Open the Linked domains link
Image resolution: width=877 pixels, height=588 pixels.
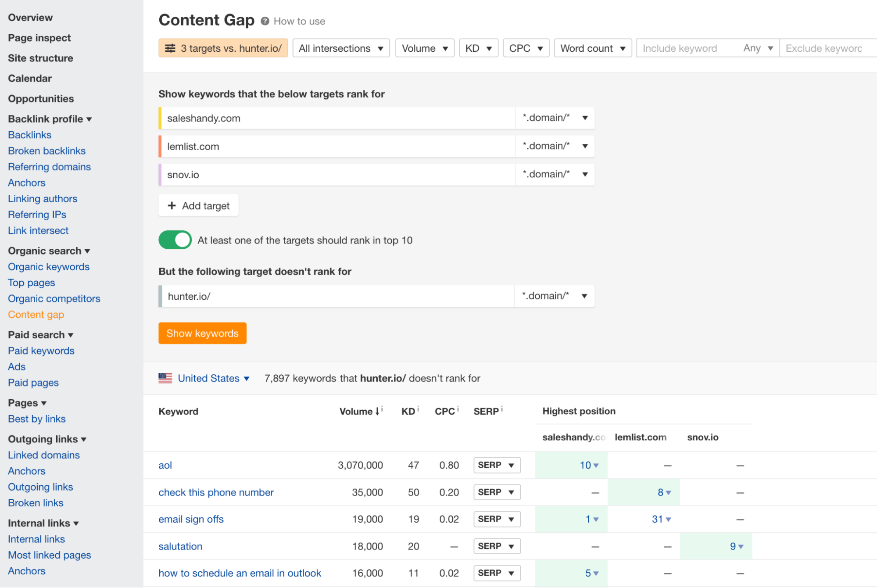pyautogui.click(x=44, y=455)
